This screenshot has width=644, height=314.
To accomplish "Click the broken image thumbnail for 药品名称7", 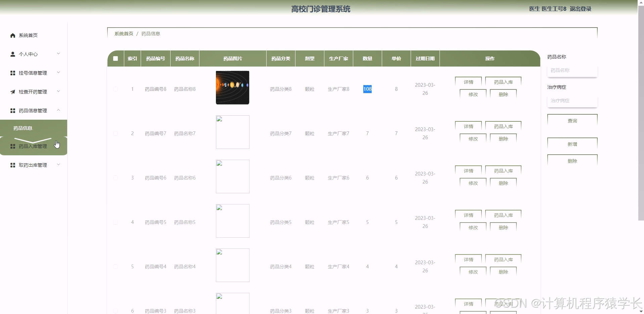I will [x=233, y=132].
